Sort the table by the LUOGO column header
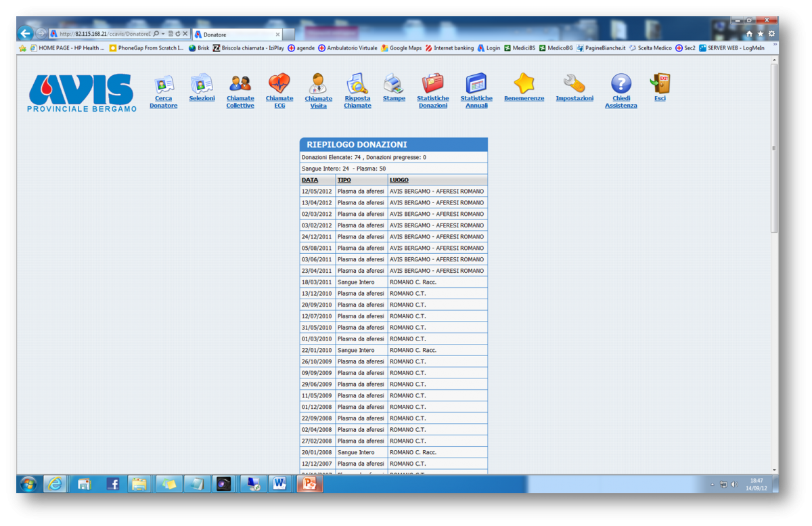The height and width of the screenshot is (526, 812). [399, 180]
